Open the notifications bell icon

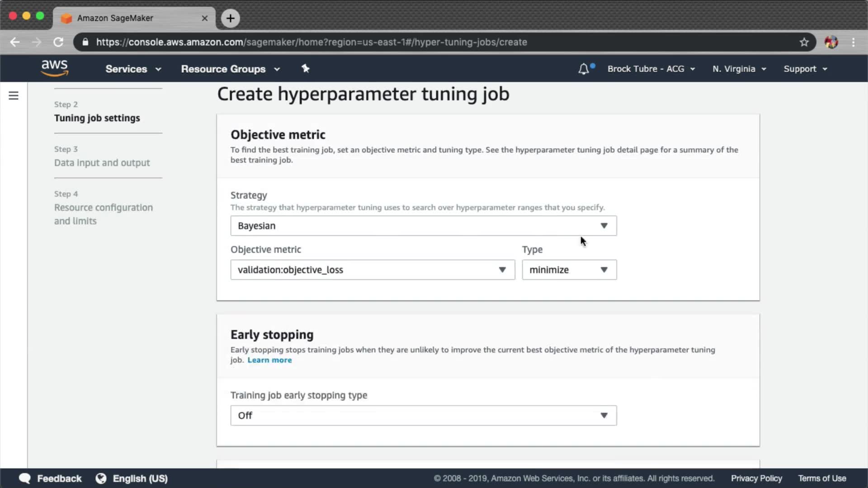(x=584, y=69)
